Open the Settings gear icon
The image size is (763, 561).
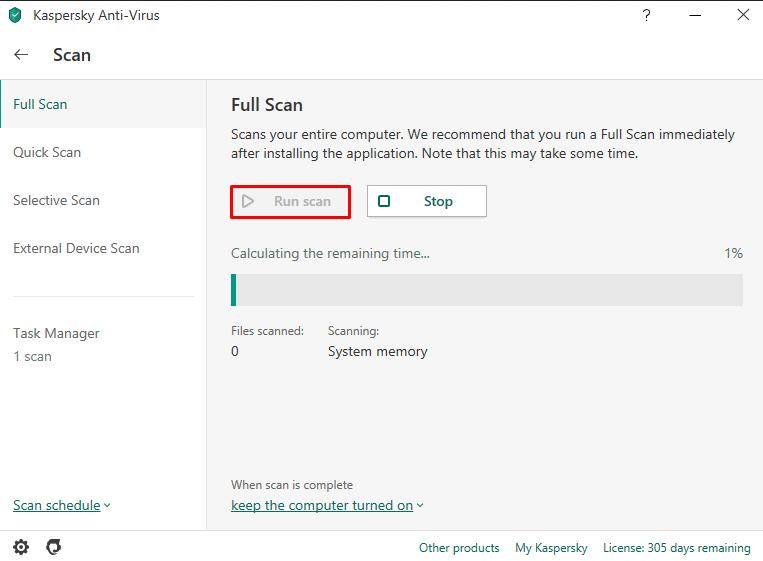click(x=21, y=547)
